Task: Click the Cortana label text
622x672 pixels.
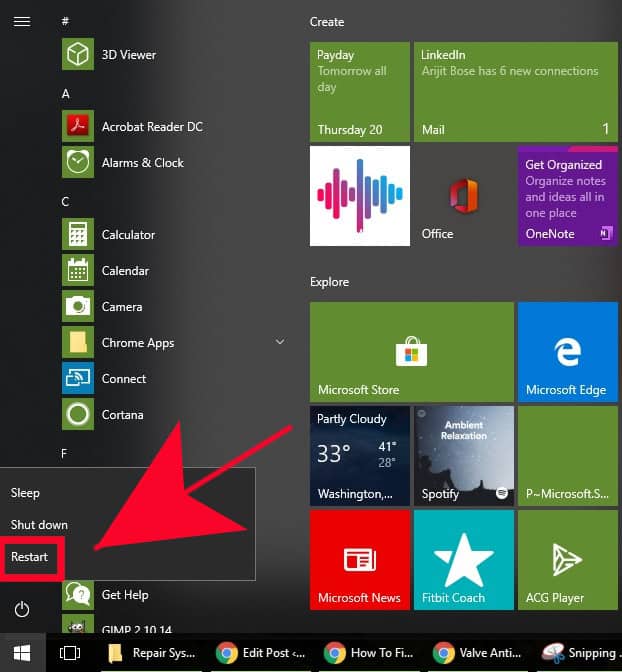Action: pyautogui.click(x=123, y=415)
